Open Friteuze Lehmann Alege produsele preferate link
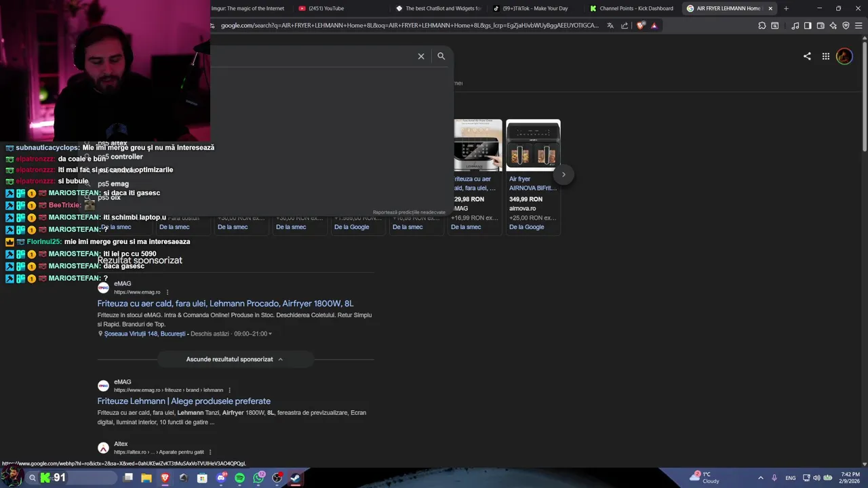Screen dimensions: 868x488 pos(184,401)
